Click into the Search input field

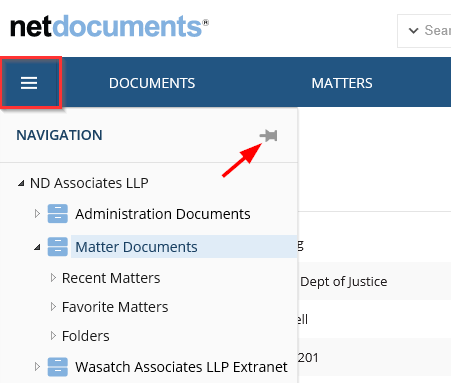(x=438, y=31)
